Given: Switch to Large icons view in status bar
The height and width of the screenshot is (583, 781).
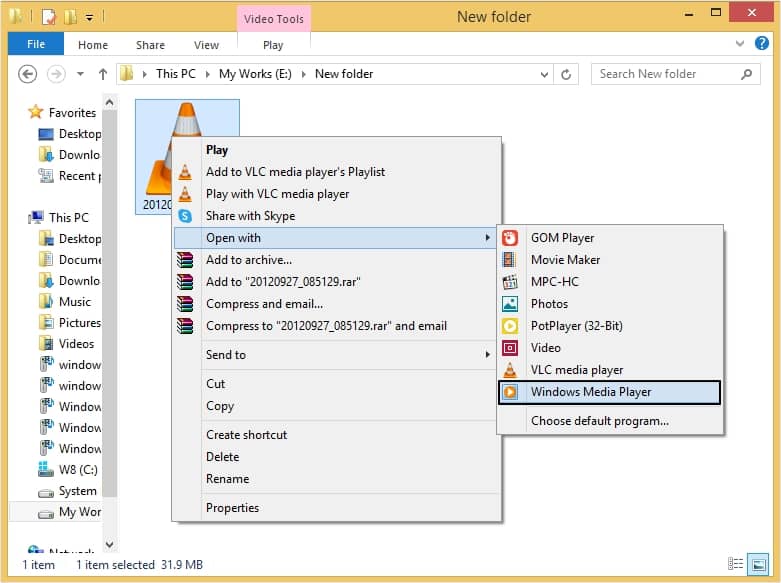Looking at the screenshot, I should tap(759, 564).
